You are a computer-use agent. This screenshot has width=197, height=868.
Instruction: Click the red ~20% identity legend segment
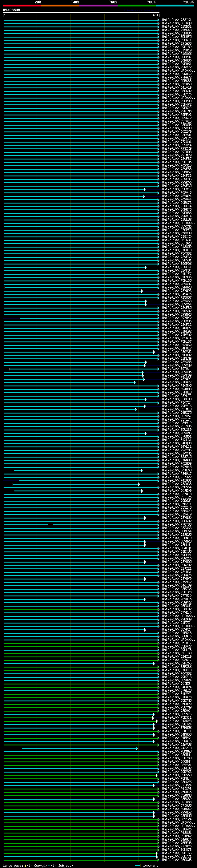[22, 6]
